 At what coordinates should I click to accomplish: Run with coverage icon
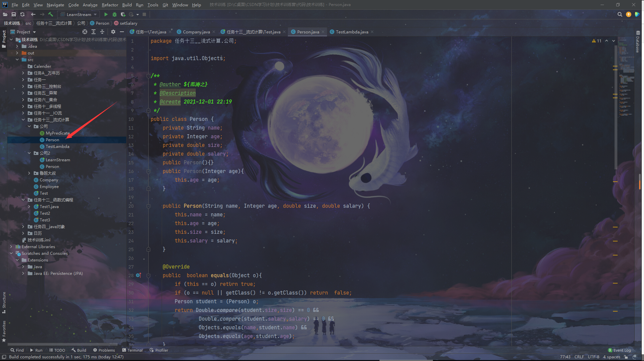tap(123, 14)
